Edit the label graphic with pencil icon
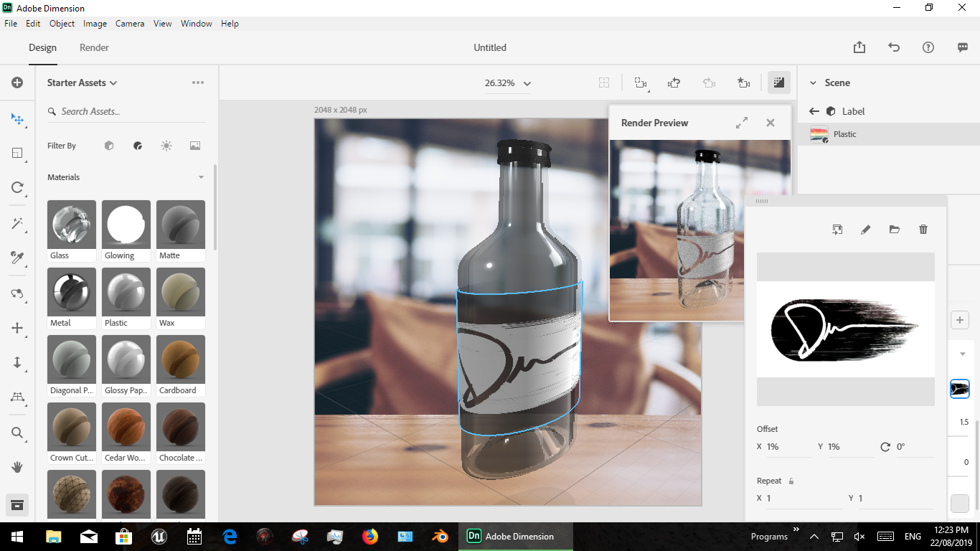Viewport: 980px width, 551px height. (865, 230)
